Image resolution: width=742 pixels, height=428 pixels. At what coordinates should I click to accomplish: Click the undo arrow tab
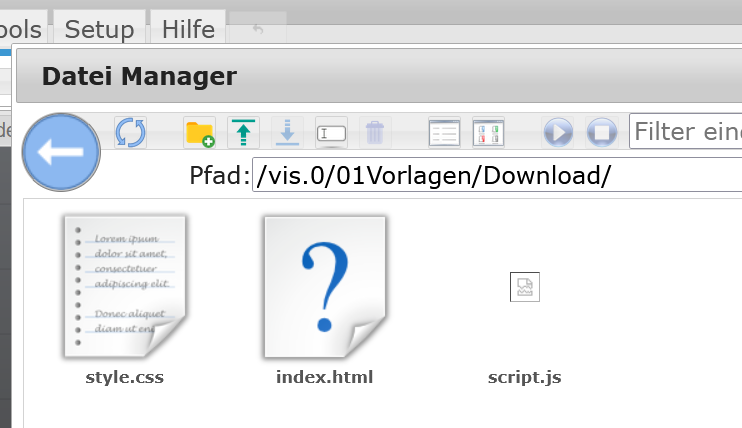click(258, 29)
